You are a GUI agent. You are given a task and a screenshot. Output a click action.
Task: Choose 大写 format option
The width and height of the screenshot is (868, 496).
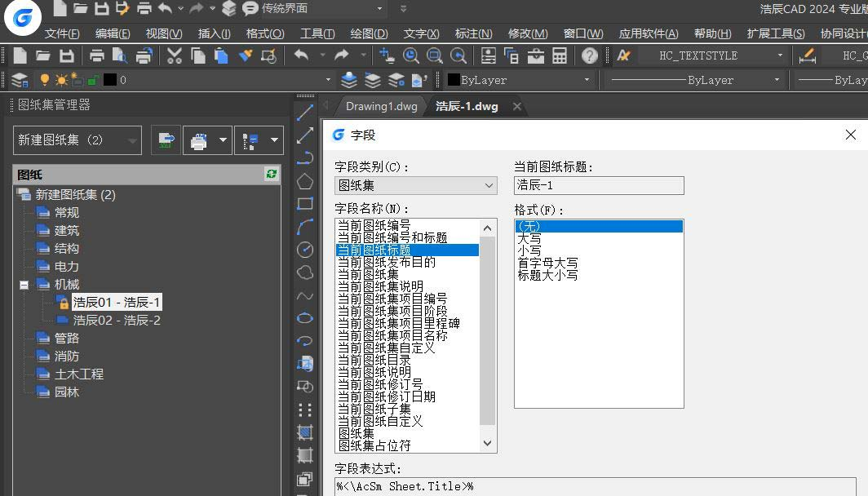529,238
